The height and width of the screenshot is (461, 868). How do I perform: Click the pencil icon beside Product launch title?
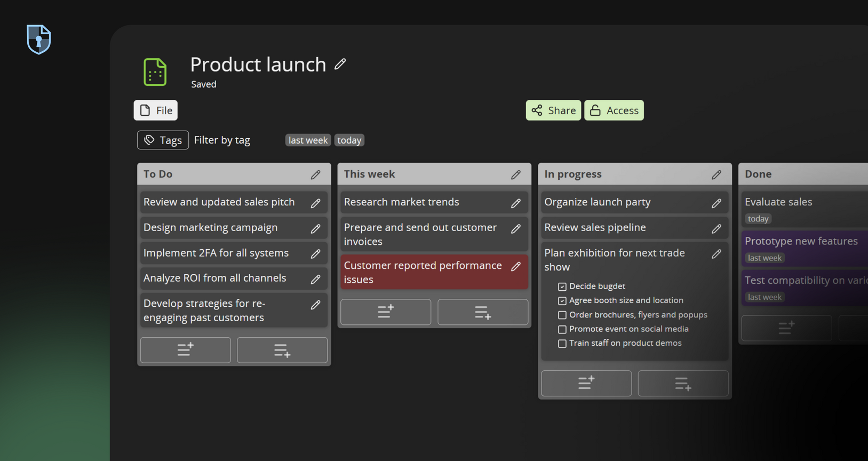[x=340, y=65]
